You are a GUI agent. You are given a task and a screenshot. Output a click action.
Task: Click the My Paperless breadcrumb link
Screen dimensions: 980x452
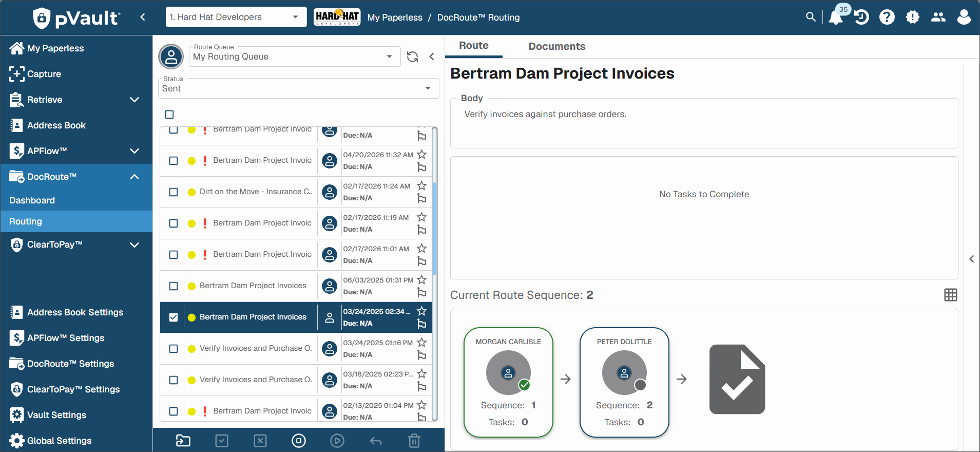395,17
